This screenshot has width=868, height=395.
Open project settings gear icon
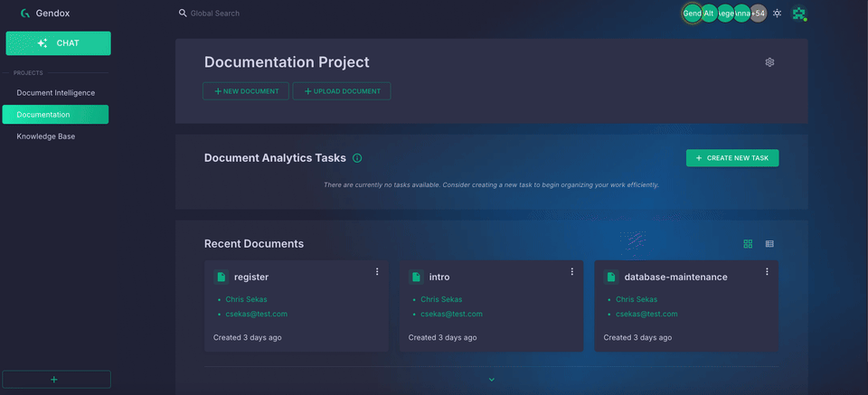769,62
